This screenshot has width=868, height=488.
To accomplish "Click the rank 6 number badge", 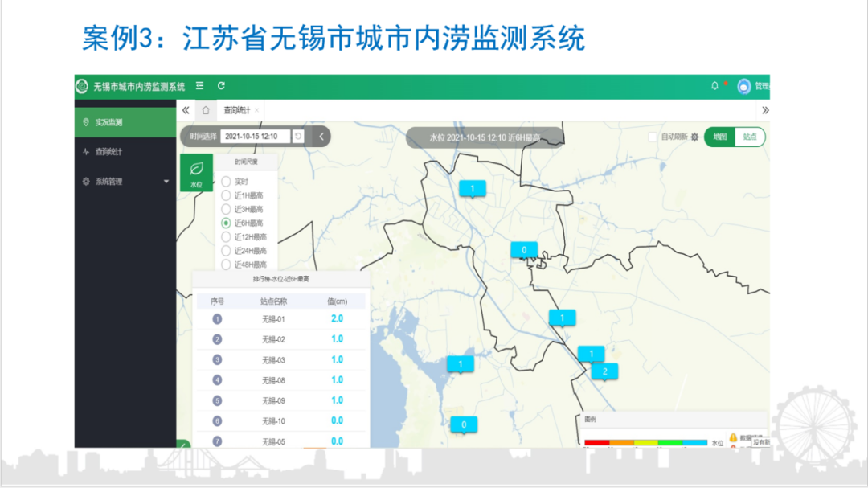I will (x=217, y=421).
